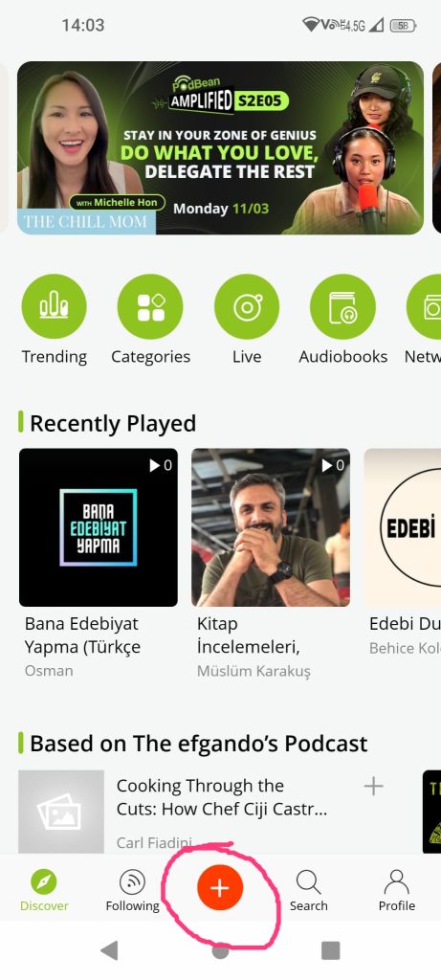Open the Live streams icon
441x980 pixels.
[247, 306]
